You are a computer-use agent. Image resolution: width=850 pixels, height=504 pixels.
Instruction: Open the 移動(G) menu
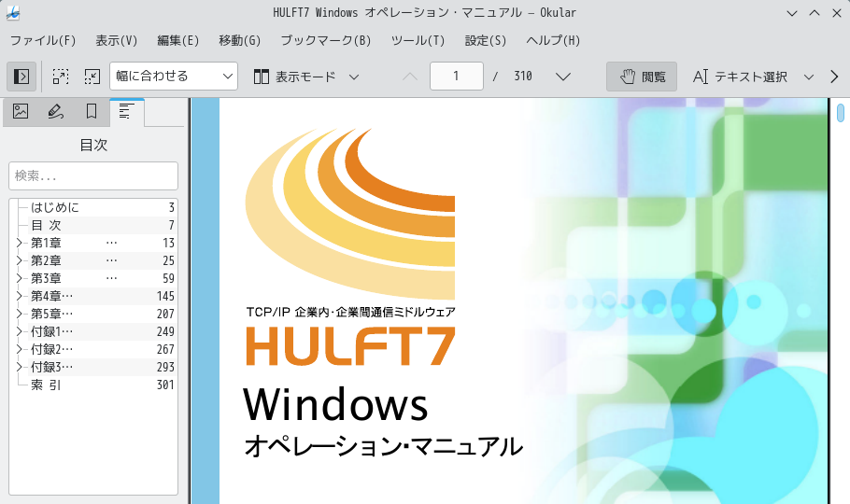[x=240, y=41]
